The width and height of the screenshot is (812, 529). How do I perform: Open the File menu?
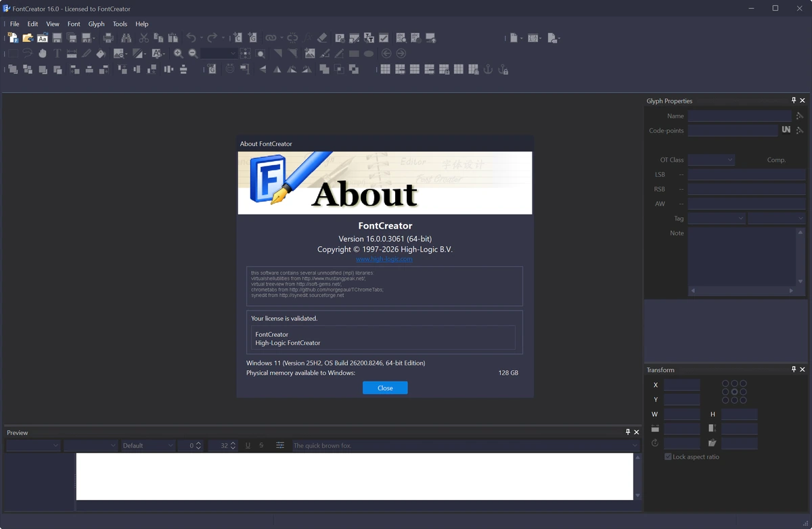click(14, 24)
